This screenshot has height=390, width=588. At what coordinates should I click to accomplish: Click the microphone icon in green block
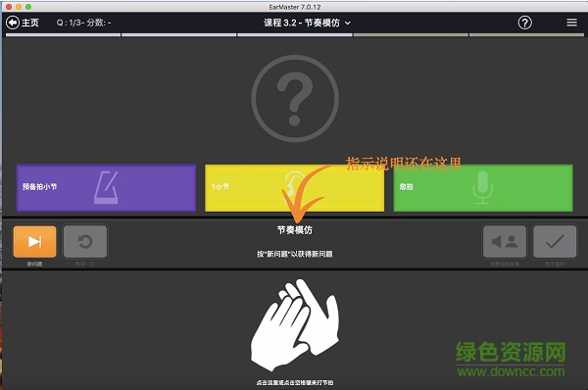click(x=482, y=187)
